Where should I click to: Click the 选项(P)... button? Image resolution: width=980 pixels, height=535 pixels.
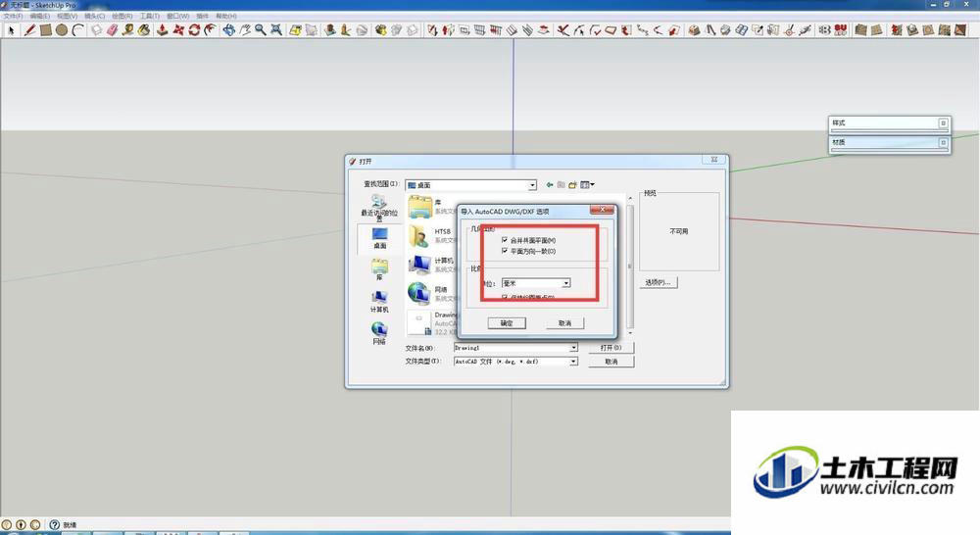tap(659, 282)
